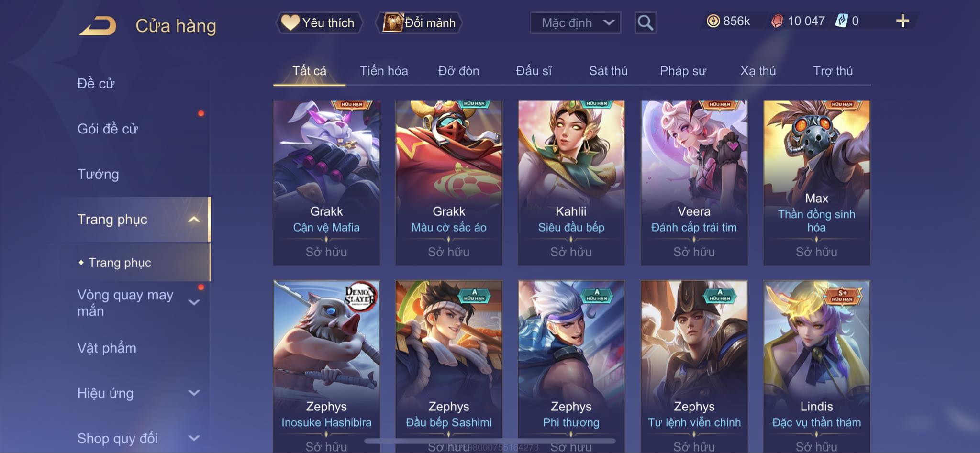Open the search magnifier icon
Image resolution: width=980 pixels, height=453 pixels.
645,22
